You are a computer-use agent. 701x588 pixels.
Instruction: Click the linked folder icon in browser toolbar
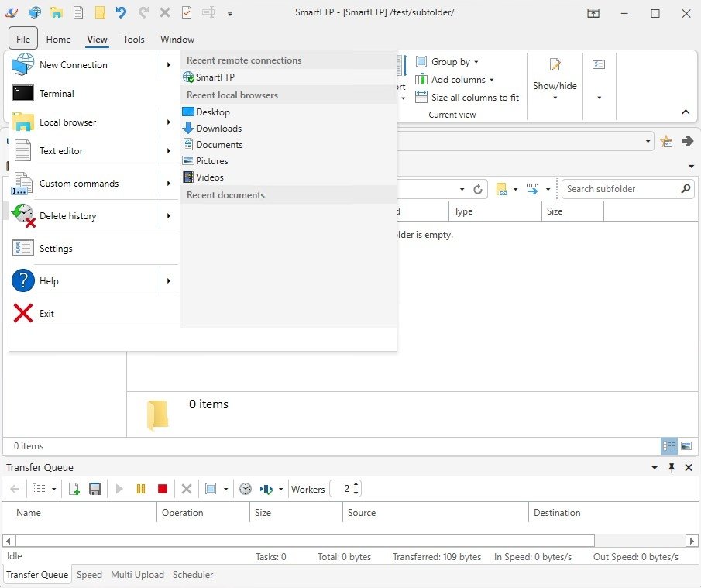[x=502, y=189]
